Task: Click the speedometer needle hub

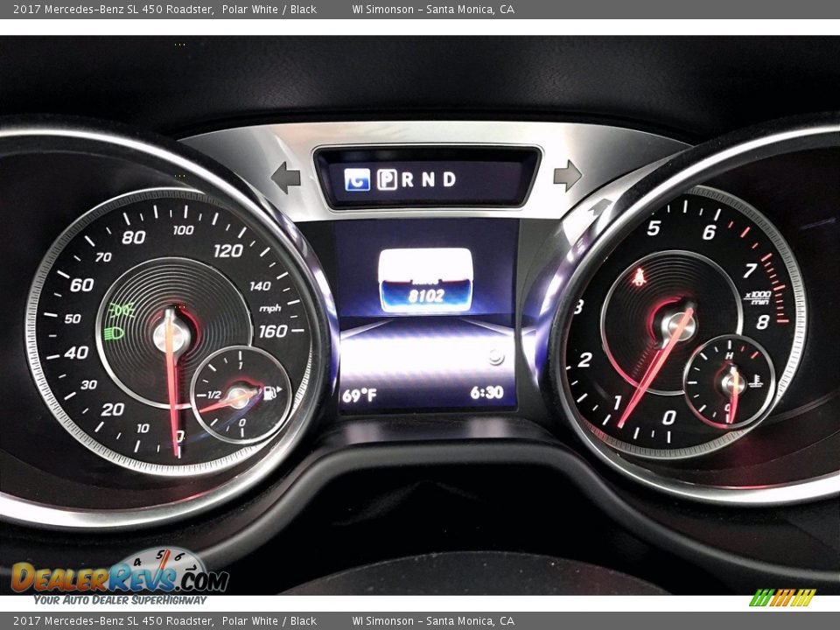Action: click(x=171, y=336)
